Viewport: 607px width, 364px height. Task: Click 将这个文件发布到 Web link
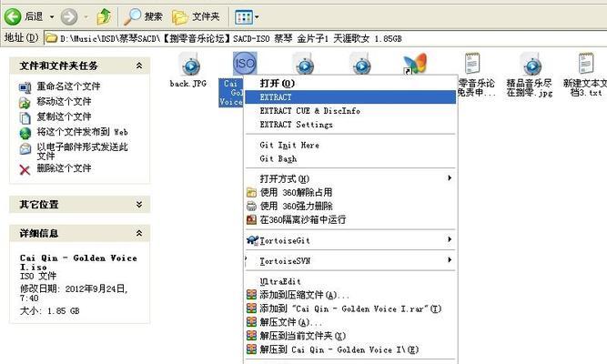coord(82,132)
